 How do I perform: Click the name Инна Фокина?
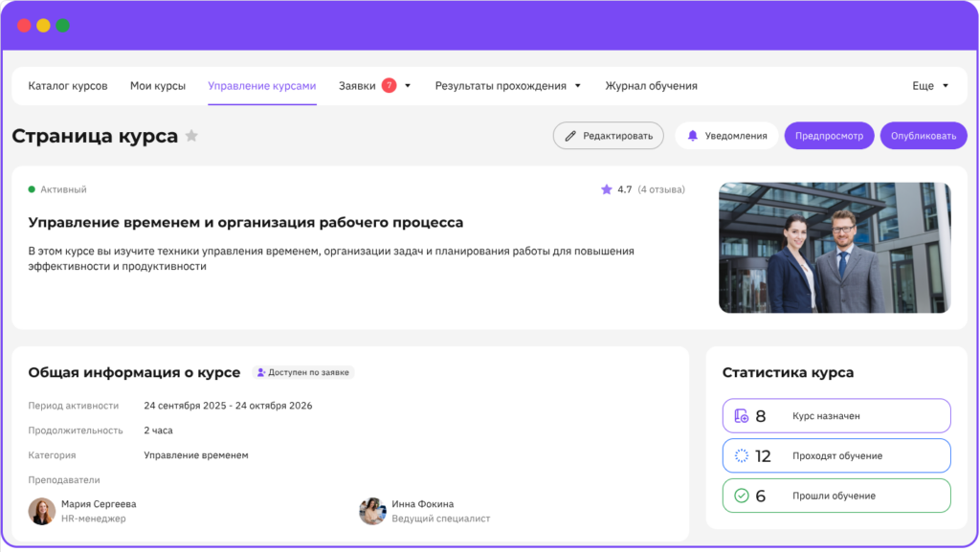[x=422, y=504]
